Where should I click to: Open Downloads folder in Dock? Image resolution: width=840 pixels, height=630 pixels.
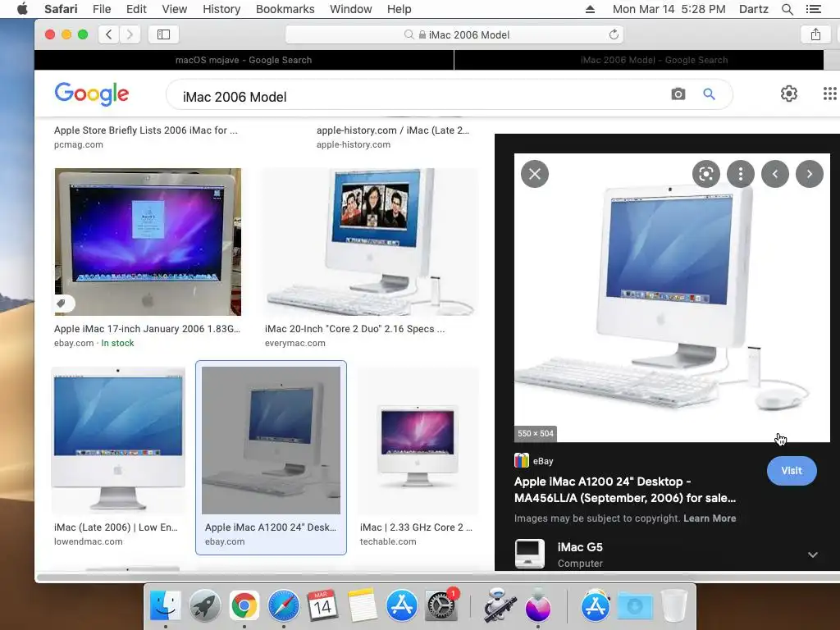[x=635, y=606]
